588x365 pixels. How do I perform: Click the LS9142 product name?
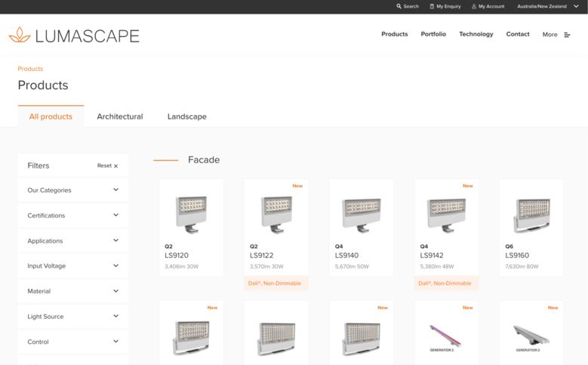tap(432, 255)
